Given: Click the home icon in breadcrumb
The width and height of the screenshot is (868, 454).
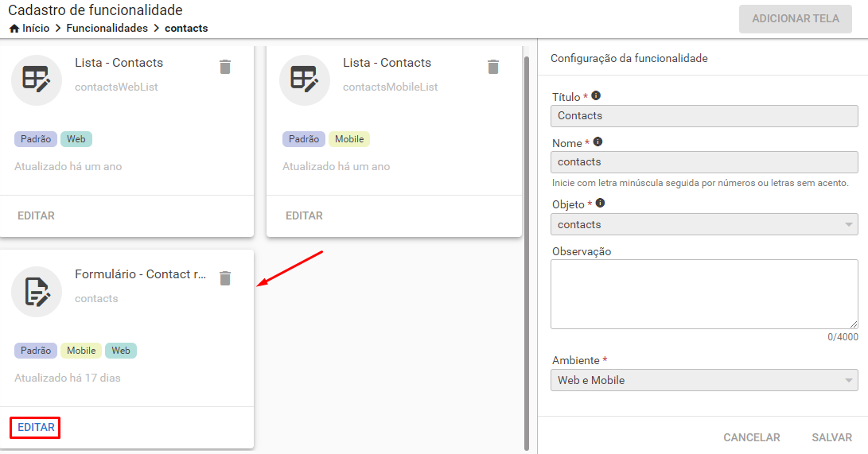Looking at the screenshot, I should [x=14, y=28].
